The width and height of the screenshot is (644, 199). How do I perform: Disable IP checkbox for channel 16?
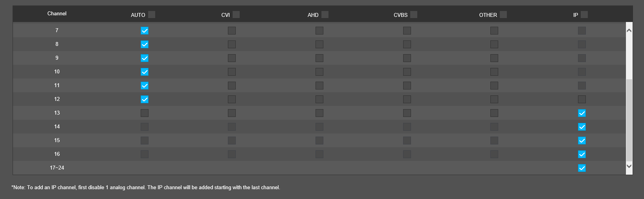pyautogui.click(x=582, y=154)
